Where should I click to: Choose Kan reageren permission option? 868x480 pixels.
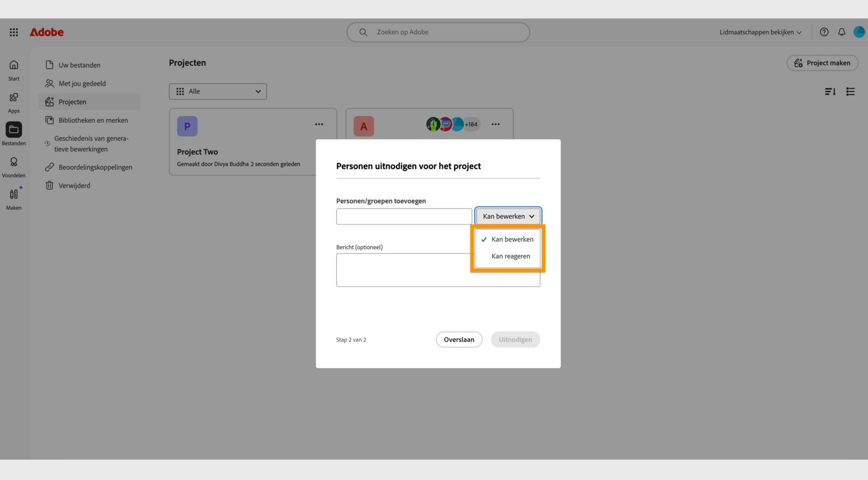[x=508, y=256]
